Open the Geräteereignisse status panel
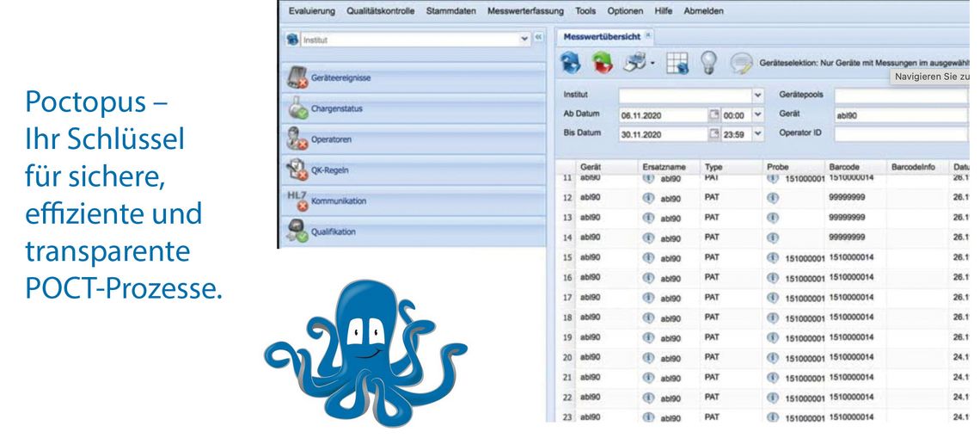 point(413,78)
